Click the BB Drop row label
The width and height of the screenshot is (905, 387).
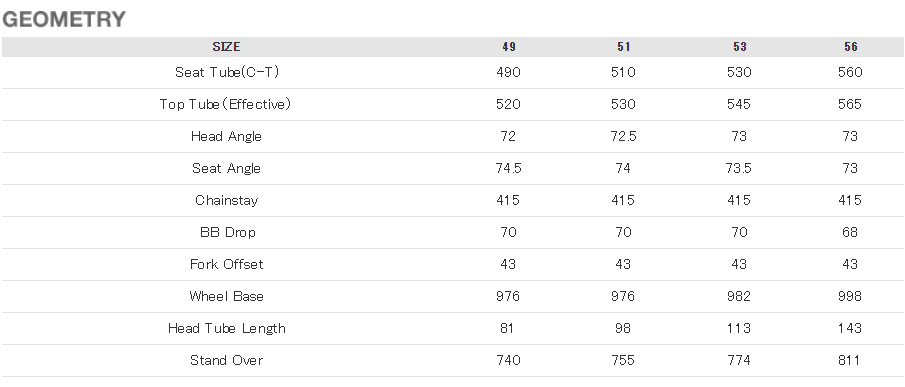(x=227, y=232)
